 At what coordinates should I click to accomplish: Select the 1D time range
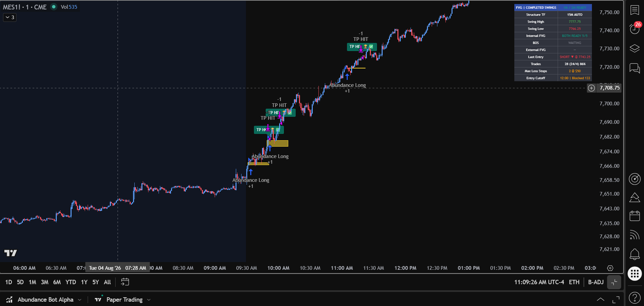click(9, 282)
